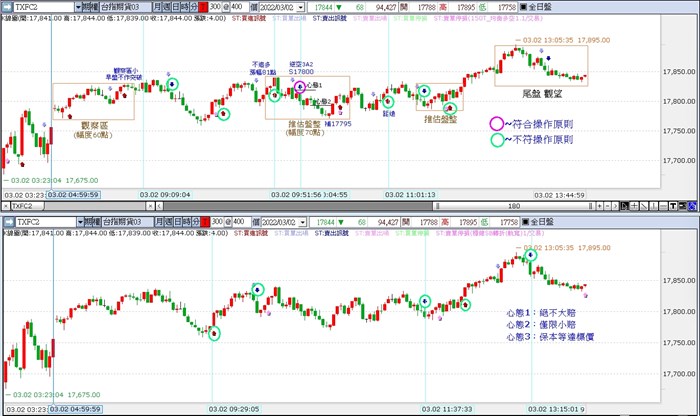
Task: Pick the horizontal line drawing tool
Action: [663, 206]
